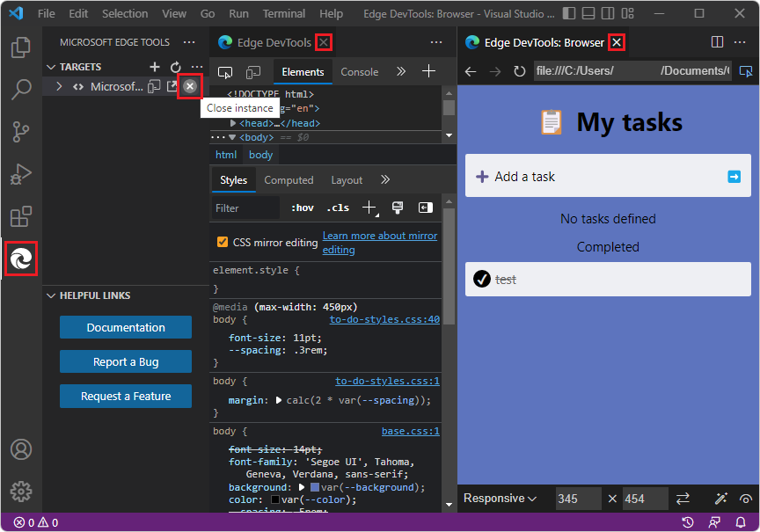This screenshot has height=532, width=760.
Task: Mark the test task as incomplete
Action: [482, 279]
